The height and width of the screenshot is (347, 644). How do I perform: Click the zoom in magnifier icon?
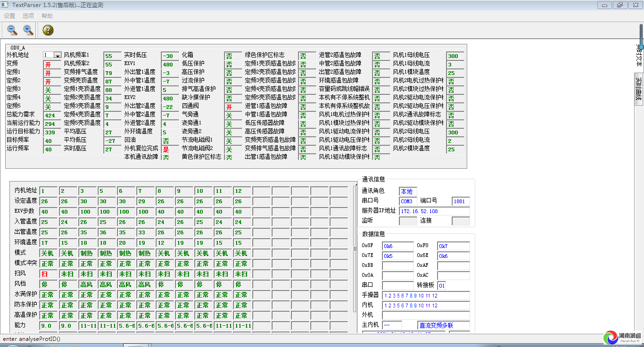tap(28, 30)
